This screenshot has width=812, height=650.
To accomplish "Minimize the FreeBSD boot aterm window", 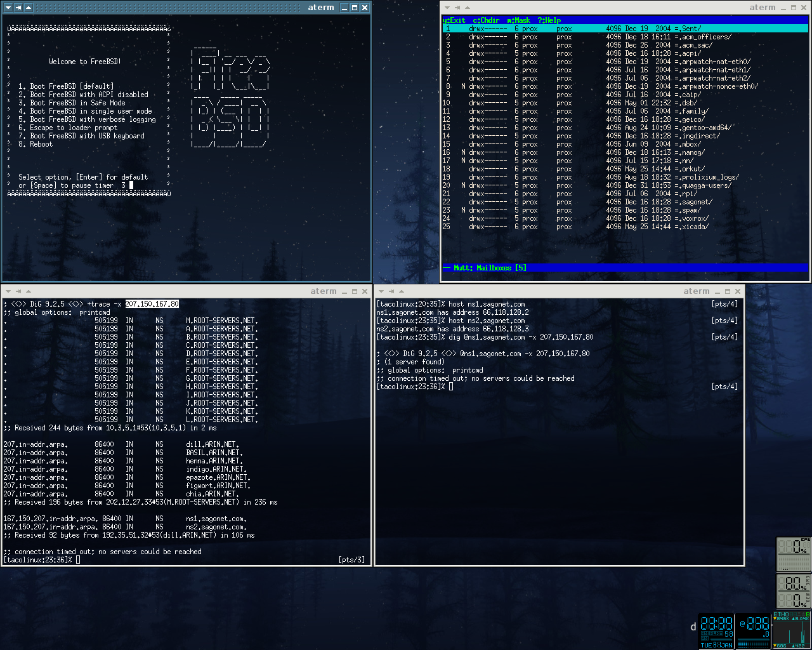I will coord(343,8).
